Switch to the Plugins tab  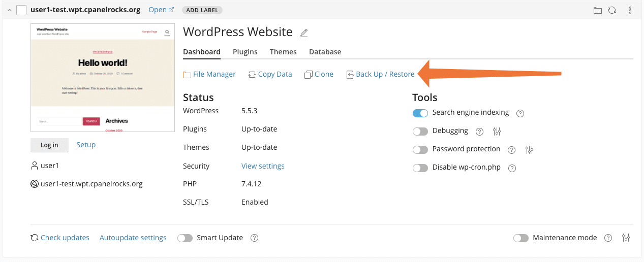point(245,52)
